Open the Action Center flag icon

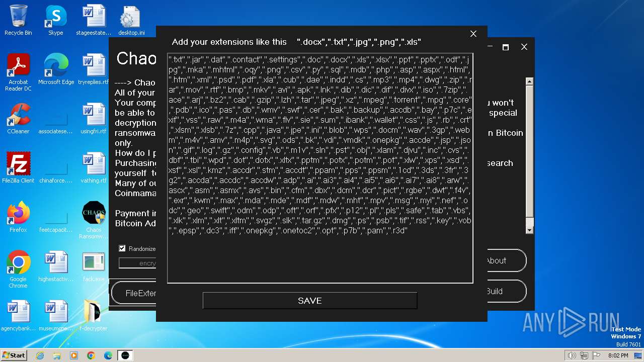[596, 355]
